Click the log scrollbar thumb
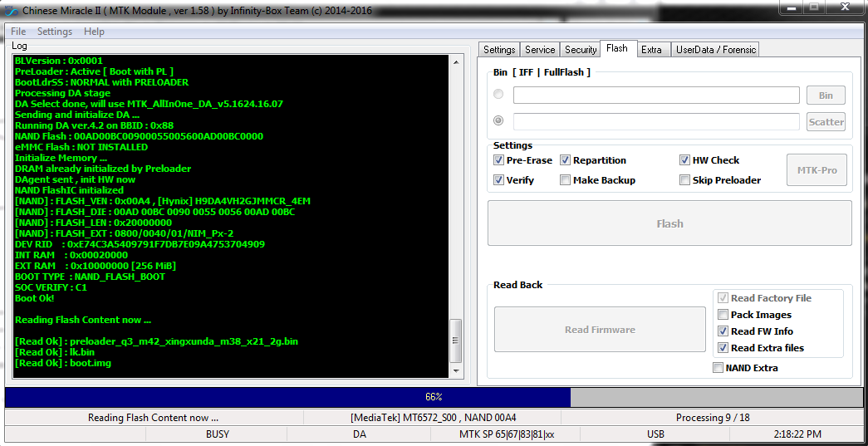Screen dimensions: 868x446 455,340
